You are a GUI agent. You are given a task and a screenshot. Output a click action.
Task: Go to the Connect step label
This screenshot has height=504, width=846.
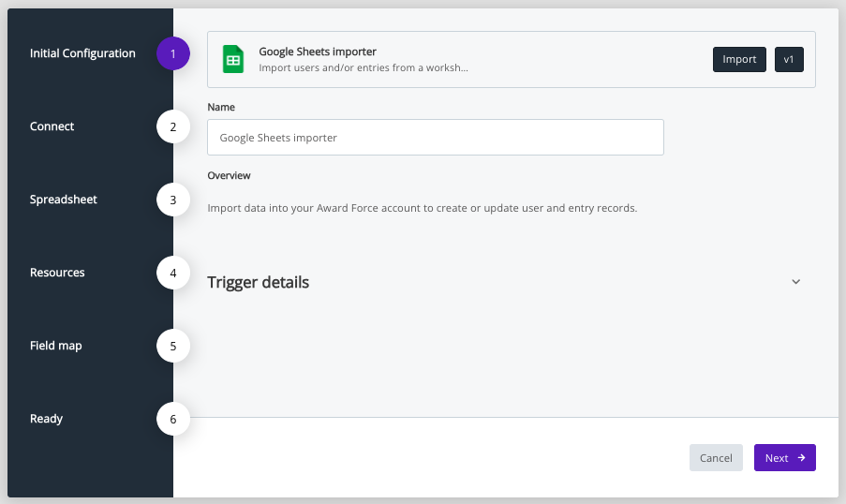(x=52, y=126)
